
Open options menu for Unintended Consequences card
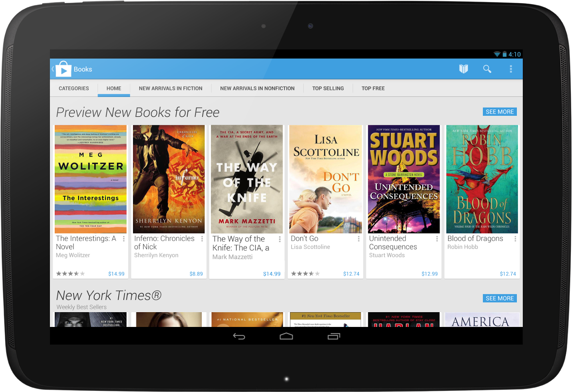pyautogui.click(x=437, y=239)
